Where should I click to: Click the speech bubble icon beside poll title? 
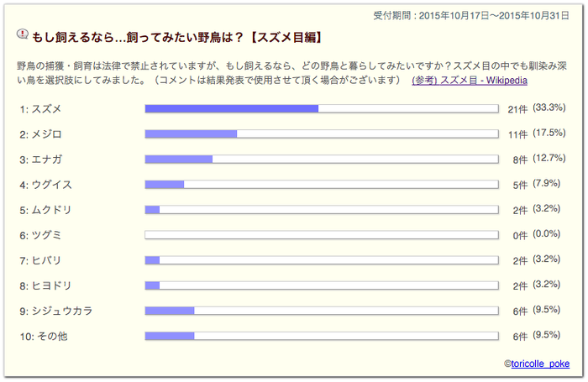23,34
